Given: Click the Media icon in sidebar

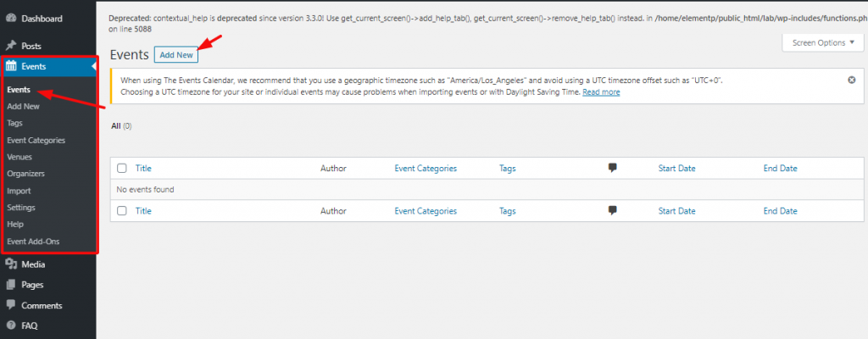Looking at the screenshot, I should point(10,264).
